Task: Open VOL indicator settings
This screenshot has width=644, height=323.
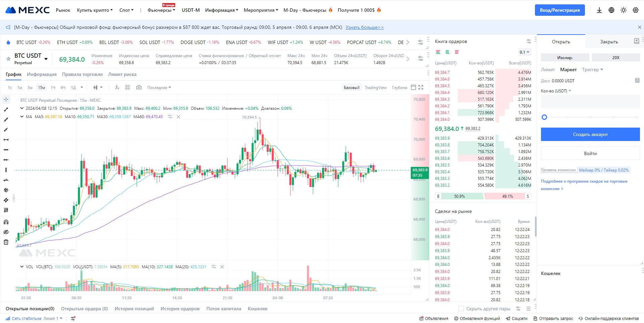Action: tap(214, 267)
